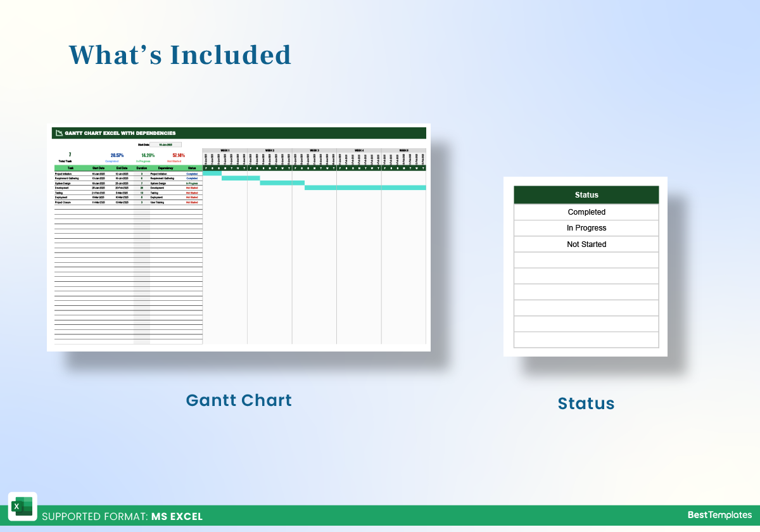This screenshot has height=532, width=760.
Task: Click the BestTemplates logo
Action: coord(719,516)
